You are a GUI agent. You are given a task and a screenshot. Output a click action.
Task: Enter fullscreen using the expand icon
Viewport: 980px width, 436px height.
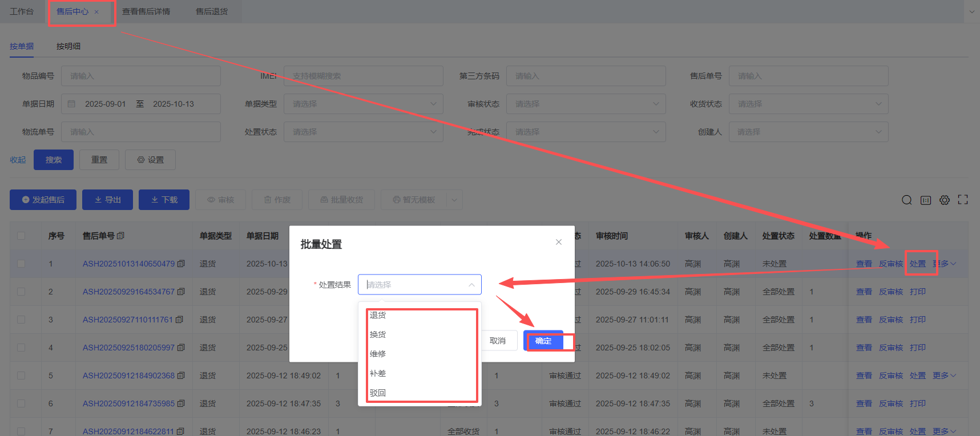click(x=963, y=200)
